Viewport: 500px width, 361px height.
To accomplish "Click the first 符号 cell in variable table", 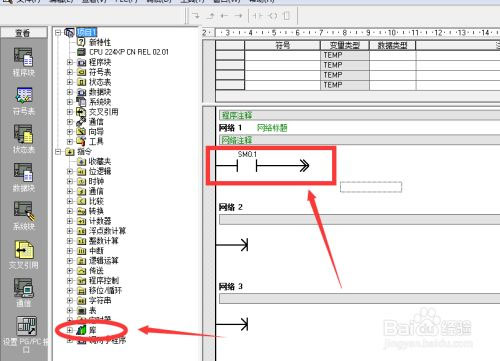I will [282, 55].
